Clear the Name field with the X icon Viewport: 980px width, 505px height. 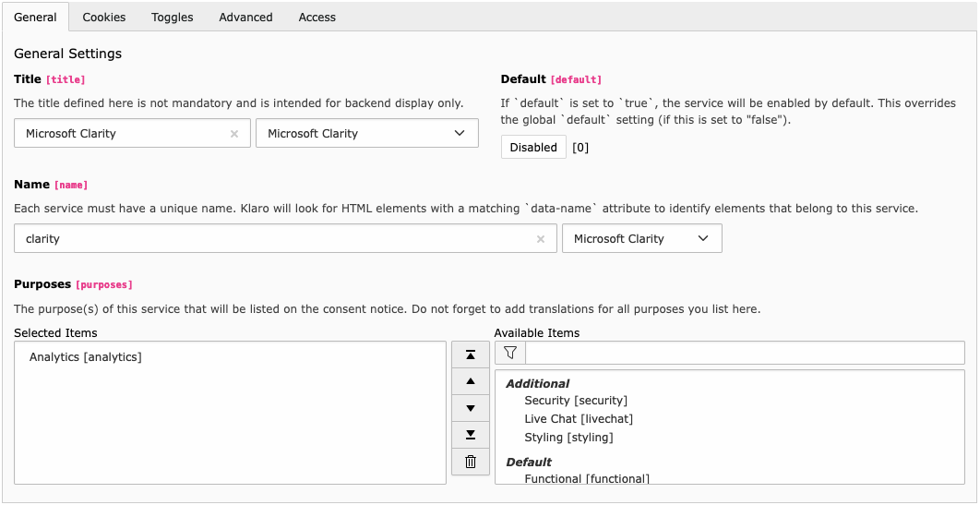click(541, 239)
